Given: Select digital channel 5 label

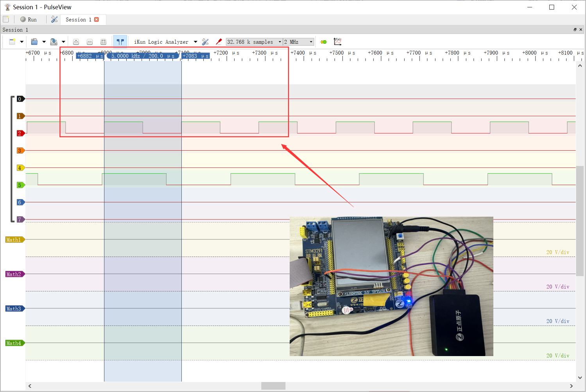Looking at the screenshot, I should (x=20, y=185).
